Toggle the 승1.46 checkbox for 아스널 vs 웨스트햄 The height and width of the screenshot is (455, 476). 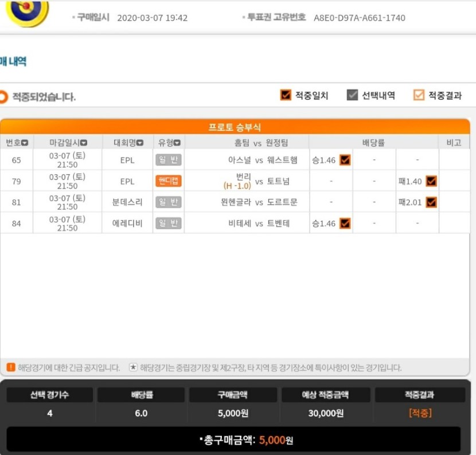(x=345, y=160)
